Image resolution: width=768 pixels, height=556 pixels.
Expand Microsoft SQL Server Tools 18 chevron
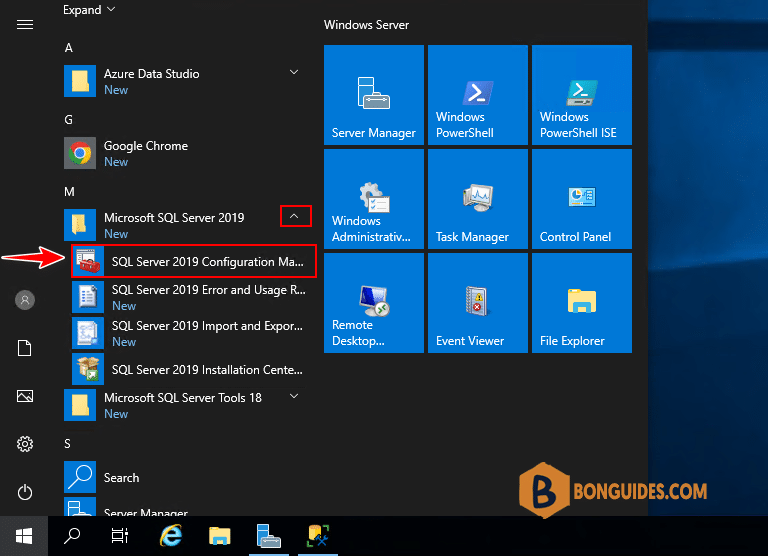point(294,396)
